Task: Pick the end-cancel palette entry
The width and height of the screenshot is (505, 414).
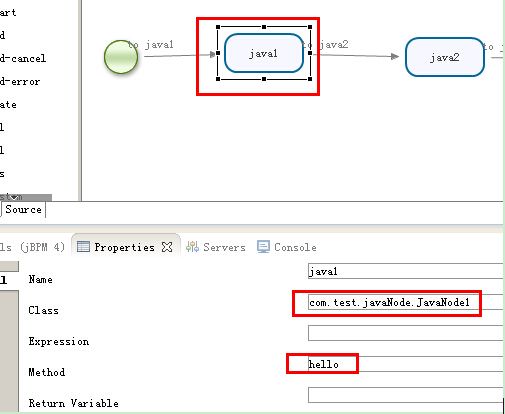Action: click(x=23, y=58)
